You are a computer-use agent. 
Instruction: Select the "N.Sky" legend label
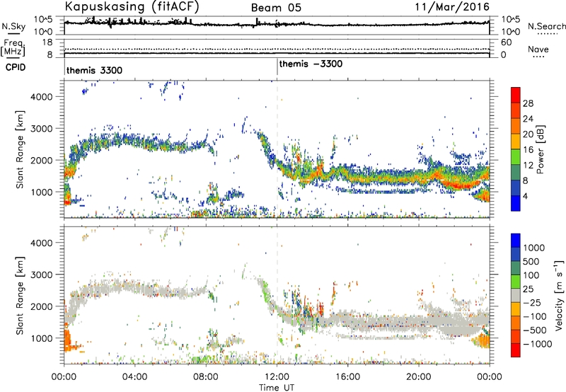click(13, 26)
